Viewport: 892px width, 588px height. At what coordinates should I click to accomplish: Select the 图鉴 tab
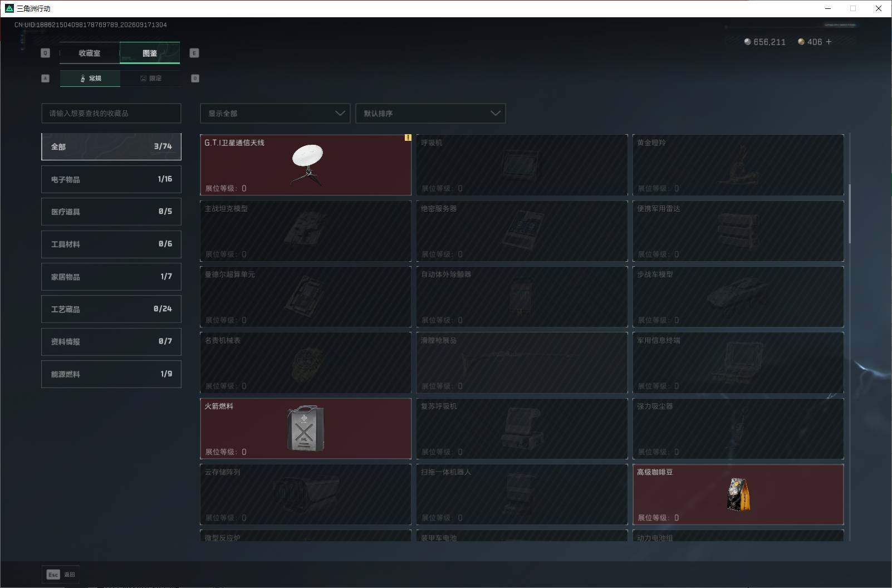(x=150, y=53)
